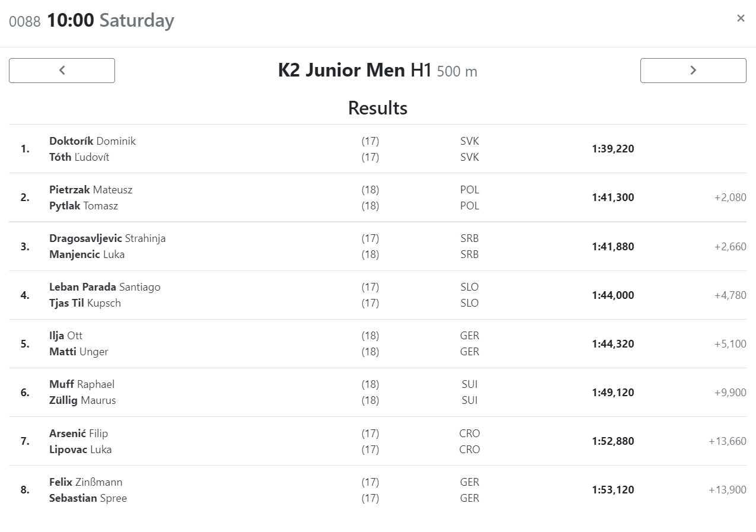Click the CRO label beside Lipovac
756x532 pixels.
470,450
